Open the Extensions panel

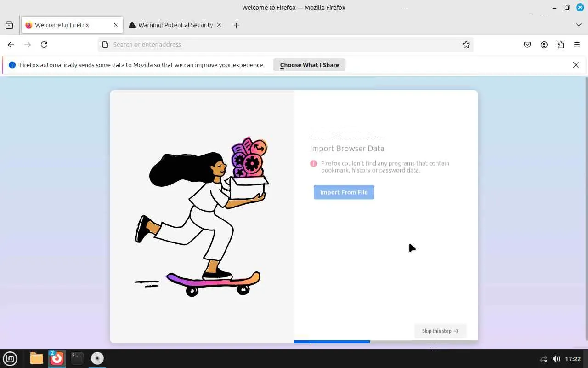click(560, 45)
